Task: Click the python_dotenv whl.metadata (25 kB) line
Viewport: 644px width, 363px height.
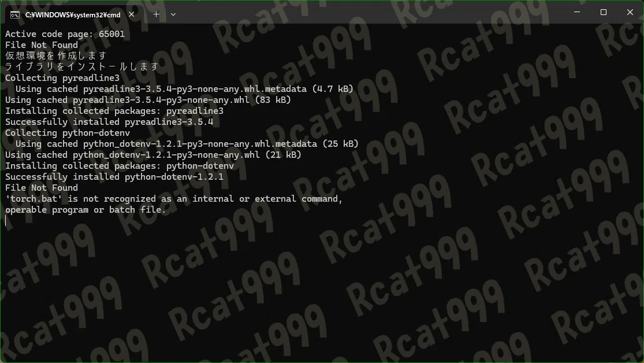Action: pos(187,144)
